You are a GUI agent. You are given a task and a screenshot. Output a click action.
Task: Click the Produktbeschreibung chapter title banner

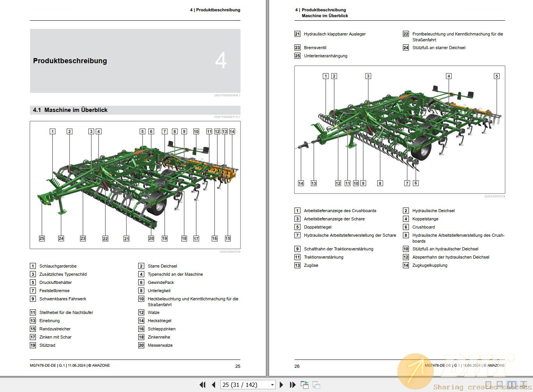click(x=135, y=61)
